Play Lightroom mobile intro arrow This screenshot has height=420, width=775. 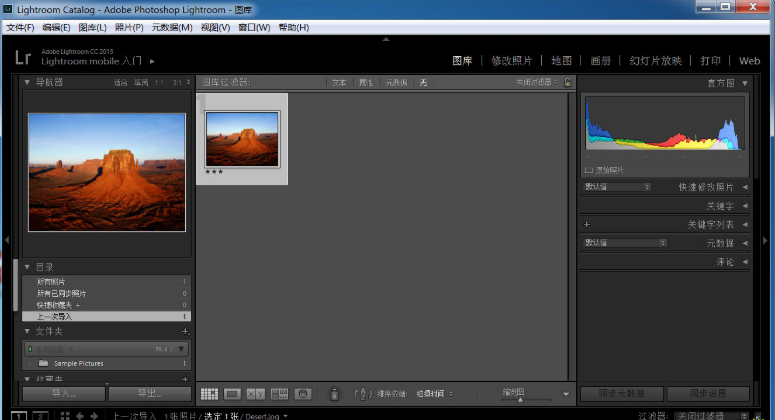point(152,61)
